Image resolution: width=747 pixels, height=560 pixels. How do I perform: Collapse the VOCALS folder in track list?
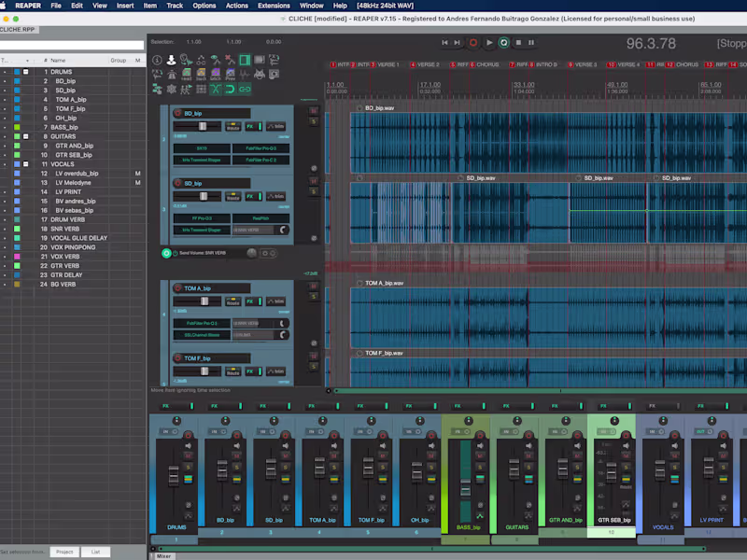click(26, 164)
